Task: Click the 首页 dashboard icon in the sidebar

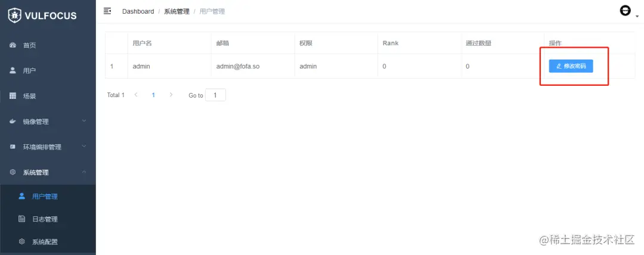Action: click(13, 45)
